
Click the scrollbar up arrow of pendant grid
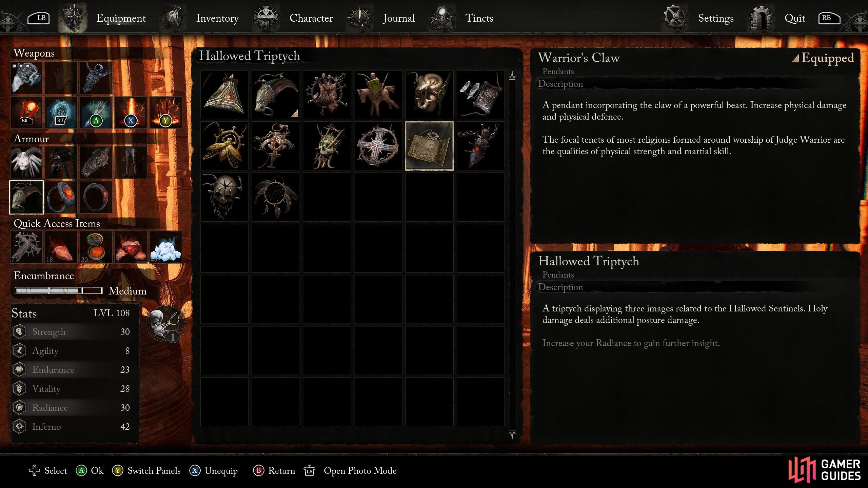click(x=512, y=75)
